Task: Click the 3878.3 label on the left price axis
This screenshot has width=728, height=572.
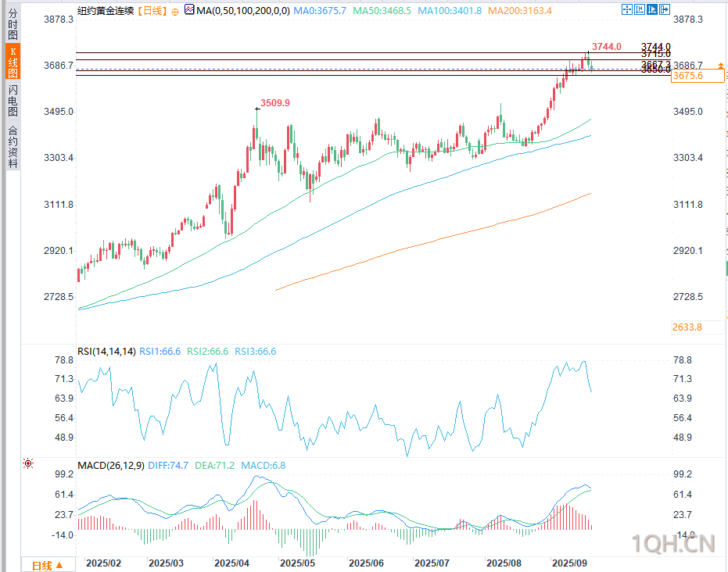Action: coord(59,19)
